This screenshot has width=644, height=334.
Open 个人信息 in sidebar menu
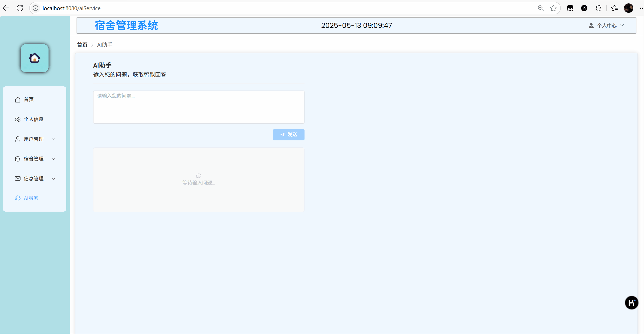pyautogui.click(x=33, y=119)
